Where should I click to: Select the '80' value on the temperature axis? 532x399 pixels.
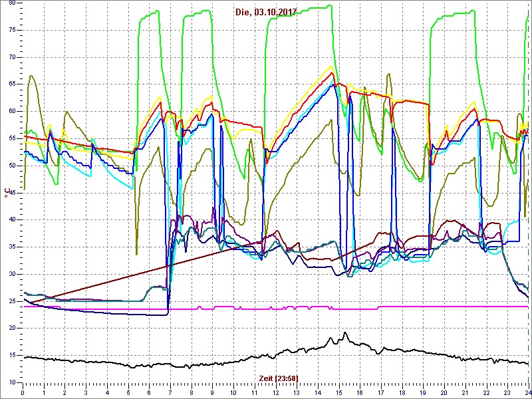(12, 3)
